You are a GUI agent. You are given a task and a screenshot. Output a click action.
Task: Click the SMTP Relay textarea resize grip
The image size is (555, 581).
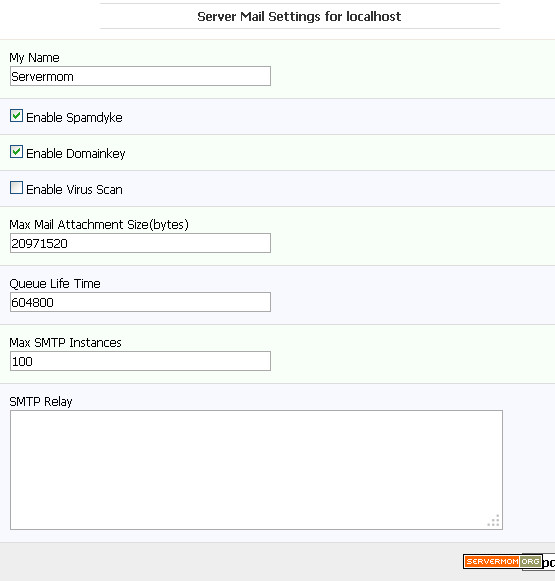pos(494,521)
